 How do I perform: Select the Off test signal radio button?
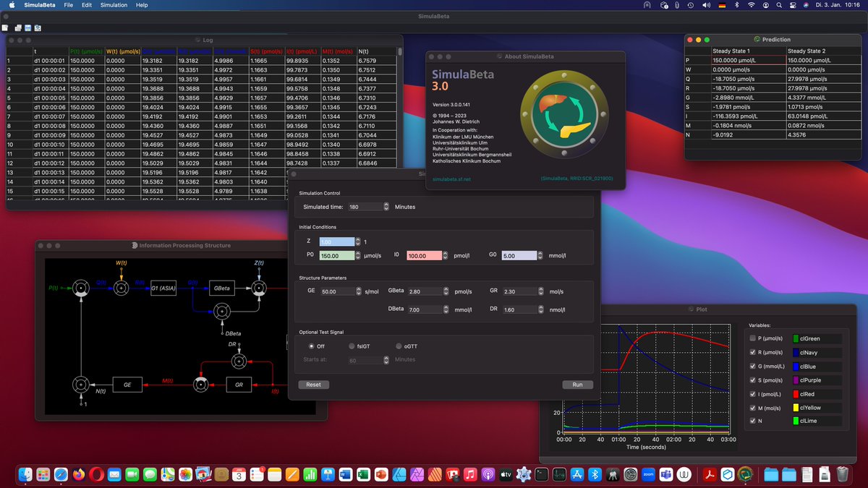click(312, 346)
